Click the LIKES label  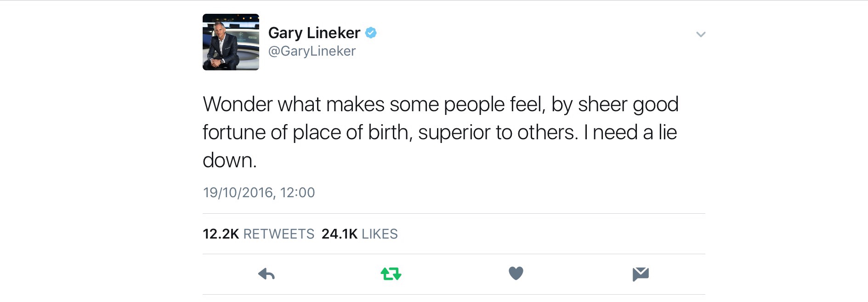pos(380,234)
